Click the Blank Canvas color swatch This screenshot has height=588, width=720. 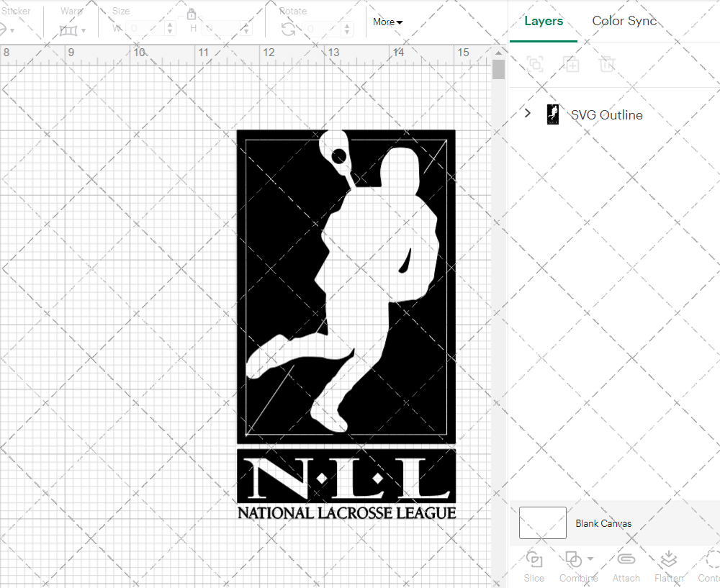click(x=542, y=523)
